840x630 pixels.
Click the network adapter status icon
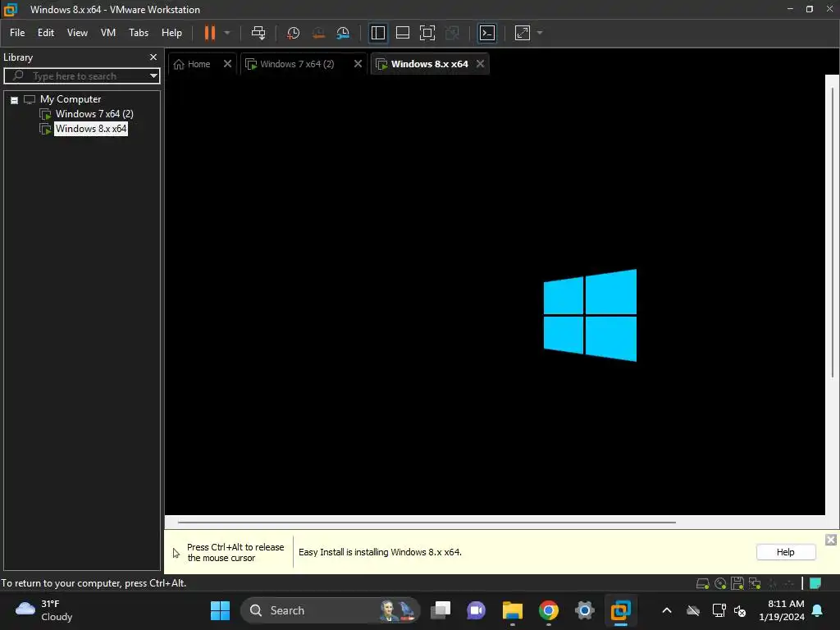coord(755,583)
